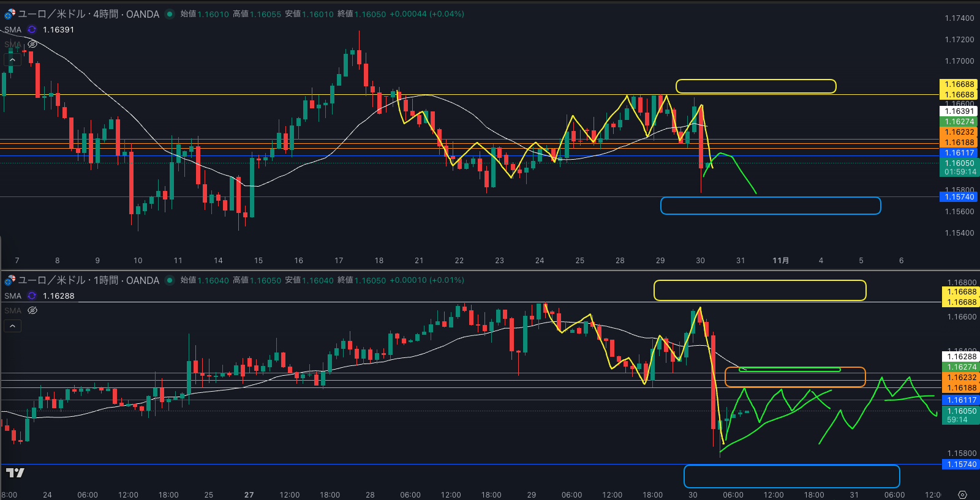Open symbol title ユーロ/米ドル 4時間 OANDA
This screenshot has width=980, height=500.
[89, 14]
